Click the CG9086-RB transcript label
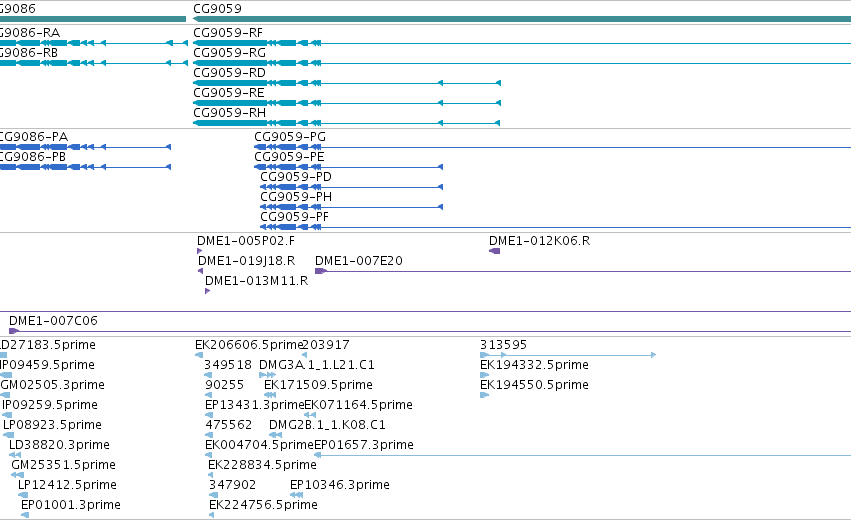 (29, 53)
